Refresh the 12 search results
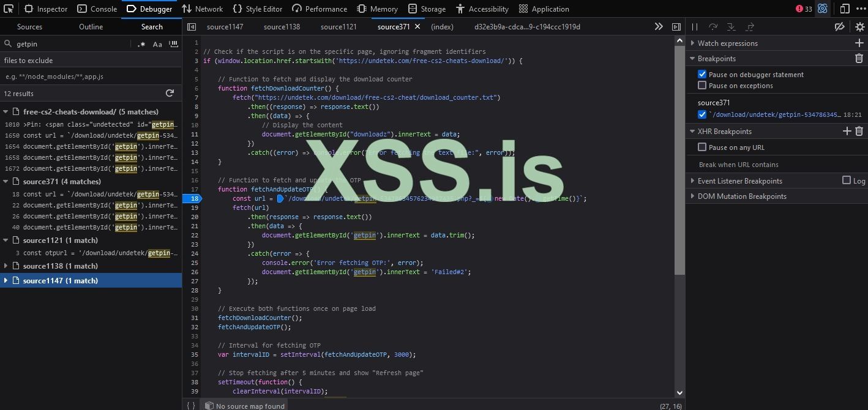Image resolution: width=868 pixels, height=410 pixels. [x=170, y=93]
